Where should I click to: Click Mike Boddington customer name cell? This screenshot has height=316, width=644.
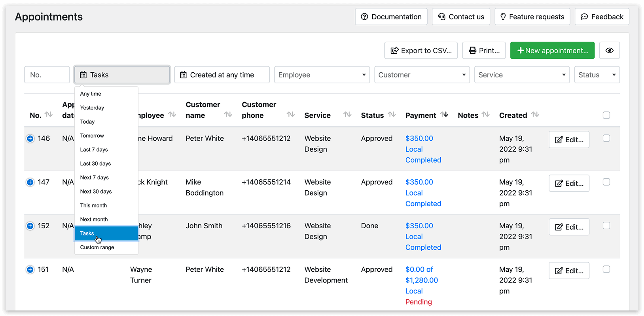coord(205,188)
